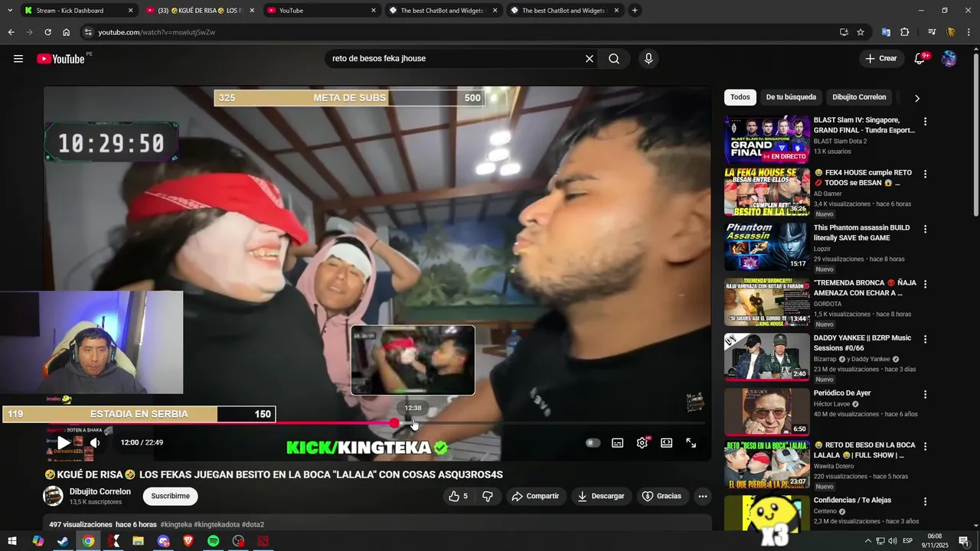
Task: Toggle the autoplay switch in the player
Action: pos(593,442)
